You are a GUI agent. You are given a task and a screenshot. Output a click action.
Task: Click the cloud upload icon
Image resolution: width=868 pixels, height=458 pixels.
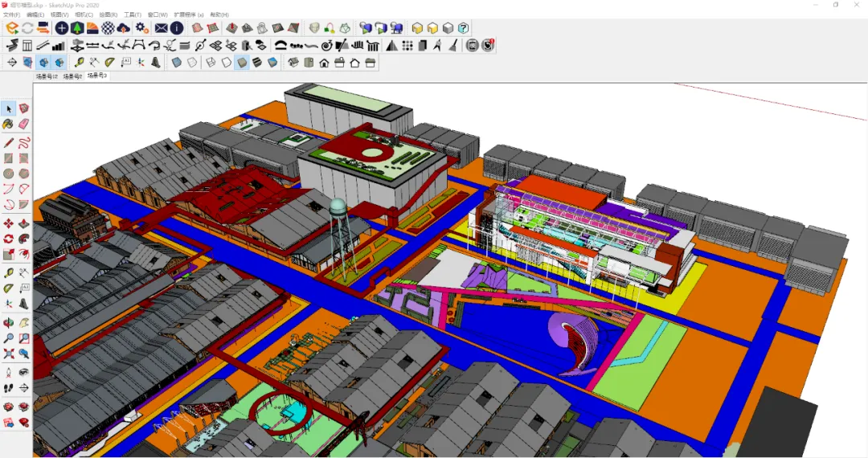(x=124, y=28)
